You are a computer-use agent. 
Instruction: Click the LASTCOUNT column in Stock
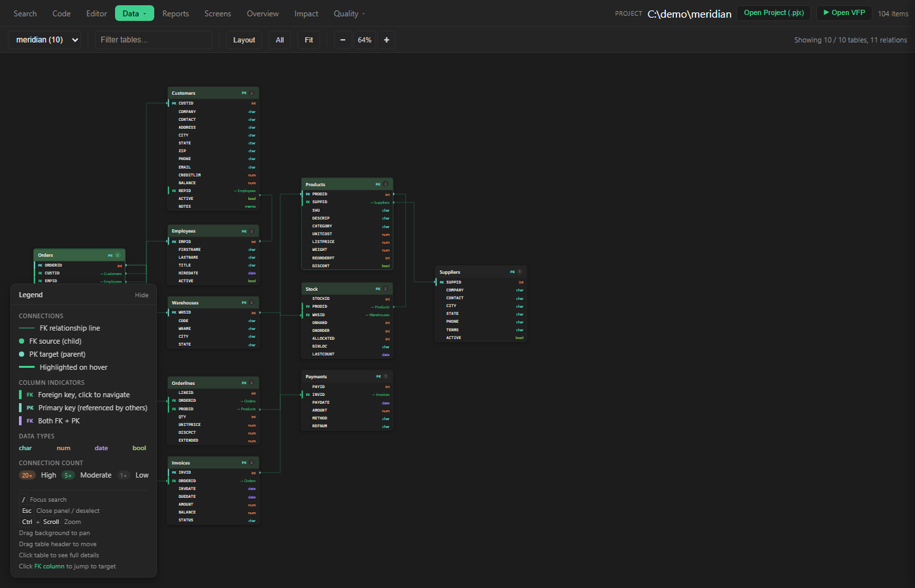pos(347,354)
